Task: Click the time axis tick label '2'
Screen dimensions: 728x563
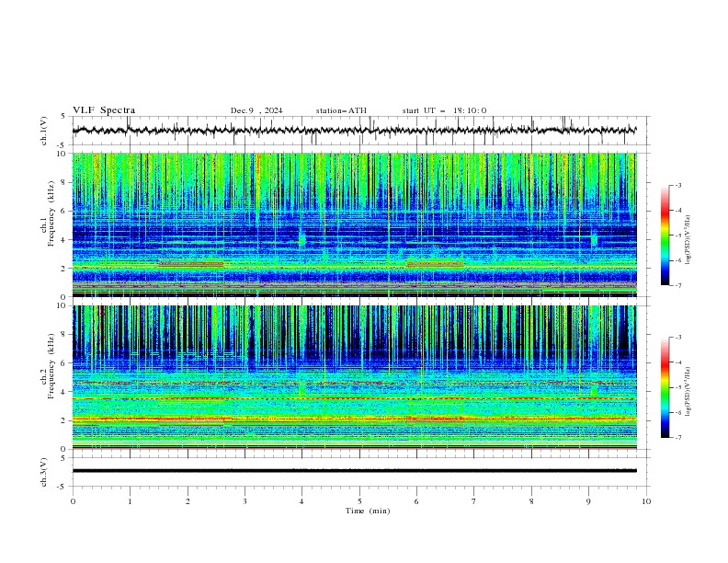Action: pos(188,501)
